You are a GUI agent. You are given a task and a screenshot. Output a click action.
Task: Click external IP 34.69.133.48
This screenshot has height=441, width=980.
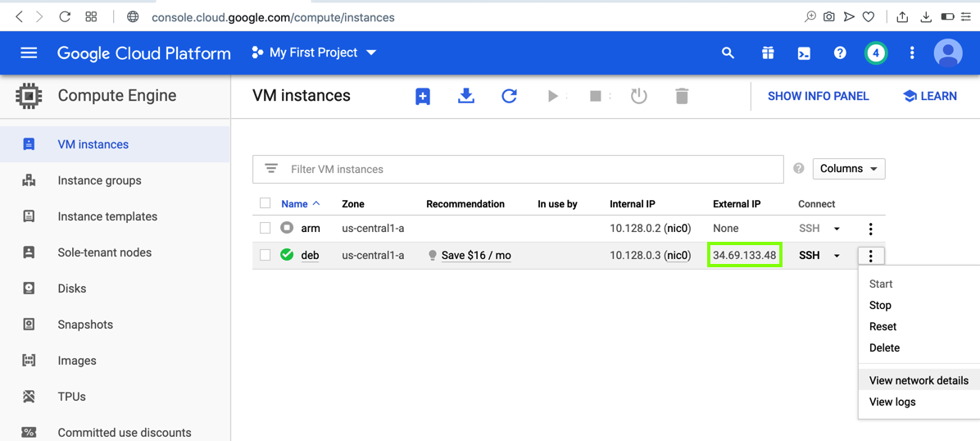[x=744, y=255]
